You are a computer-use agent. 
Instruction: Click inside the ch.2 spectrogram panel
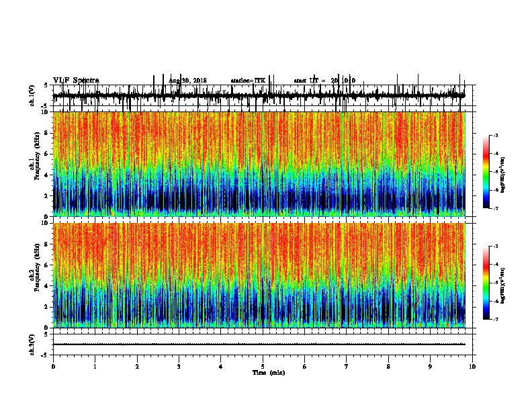pos(259,275)
